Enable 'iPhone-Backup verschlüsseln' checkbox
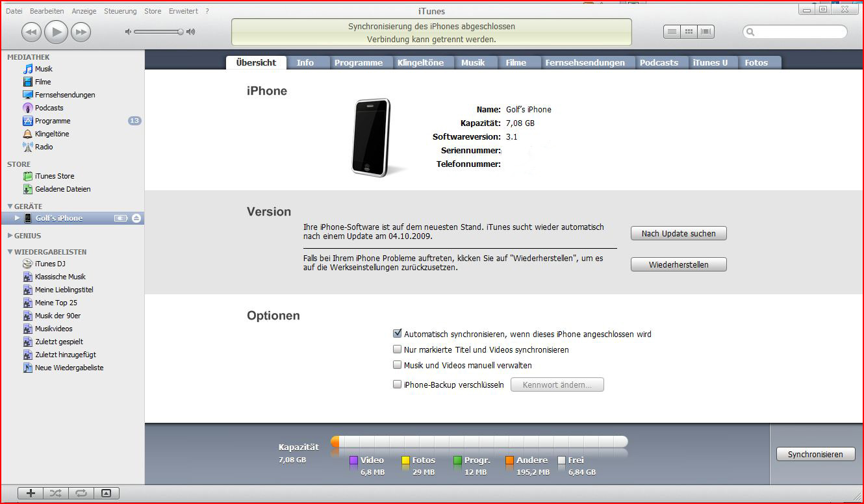Screen dimensions: 864x504 [x=398, y=384]
